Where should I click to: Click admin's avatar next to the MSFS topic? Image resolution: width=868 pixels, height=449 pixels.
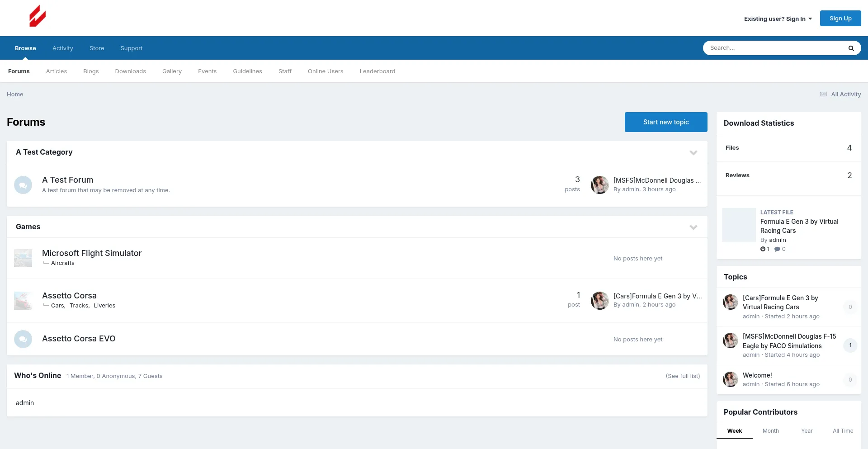point(730,340)
